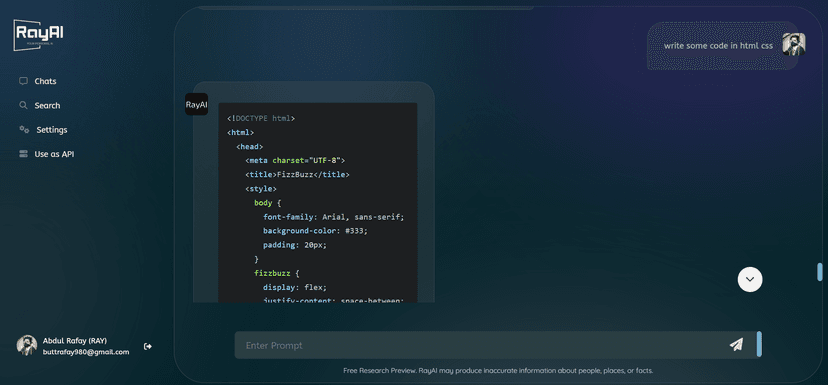Click the 'body {' selector line
Viewport: 828px width, 385px height.
pos(268,203)
